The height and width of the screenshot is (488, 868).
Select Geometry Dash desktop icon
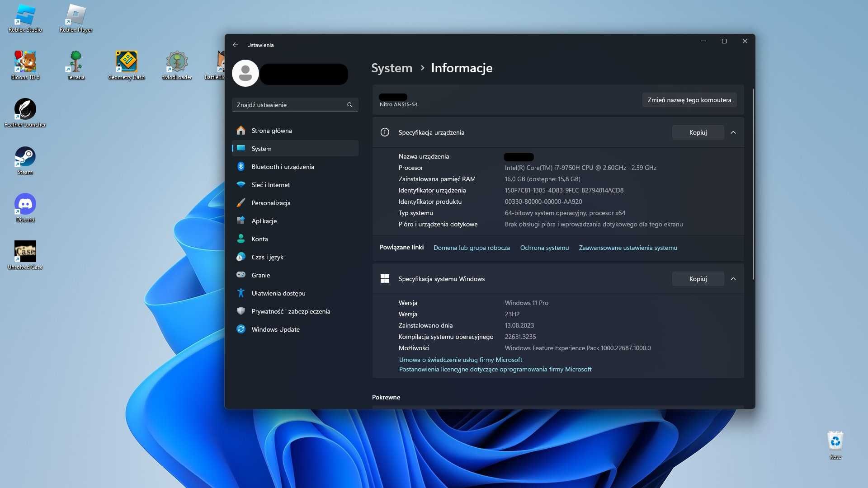point(127,66)
